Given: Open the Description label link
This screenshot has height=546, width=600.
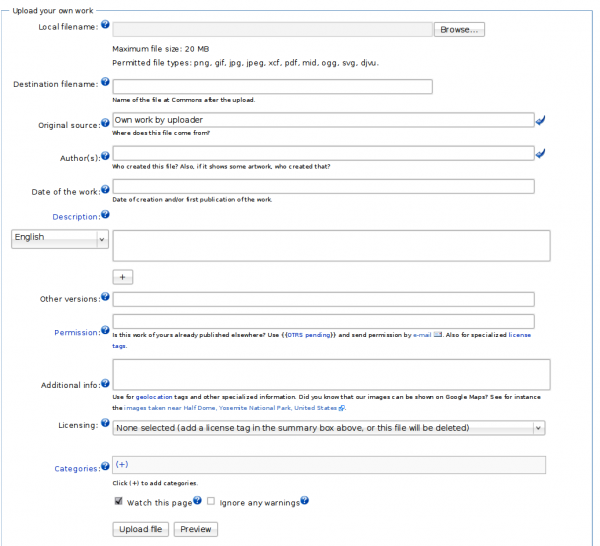Looking at the screenshot, I should (75, 217).
